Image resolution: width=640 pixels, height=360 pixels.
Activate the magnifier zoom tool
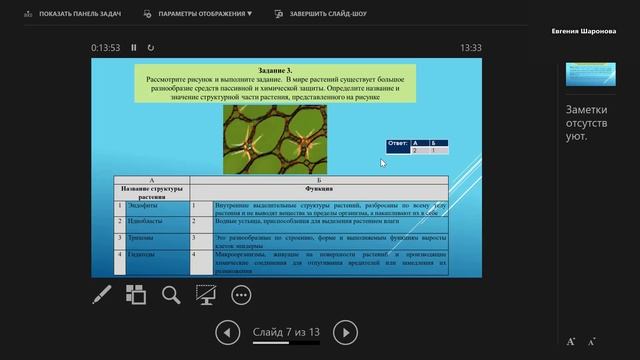[171, 295]
